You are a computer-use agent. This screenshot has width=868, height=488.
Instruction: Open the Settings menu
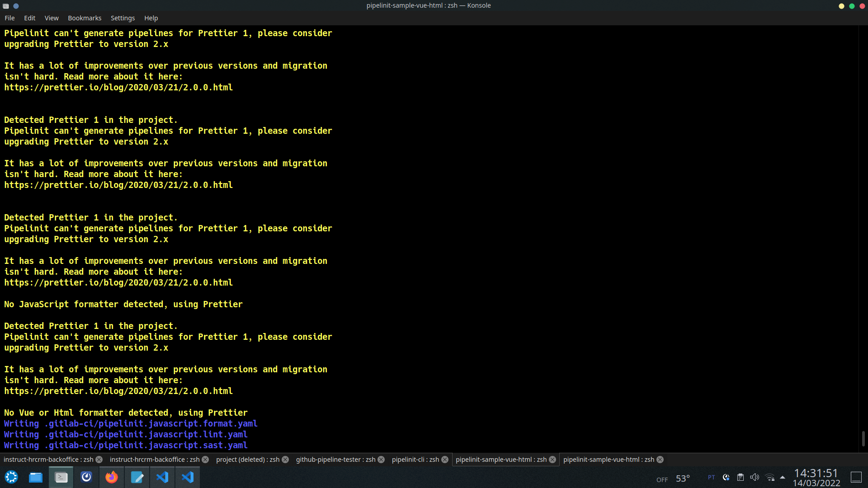tap(123, 18)
